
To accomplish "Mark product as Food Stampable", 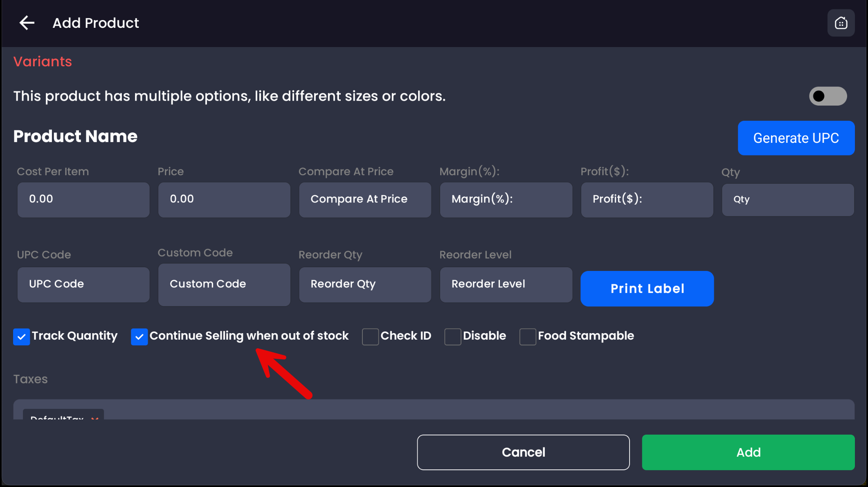I will (x=527, y=337).
